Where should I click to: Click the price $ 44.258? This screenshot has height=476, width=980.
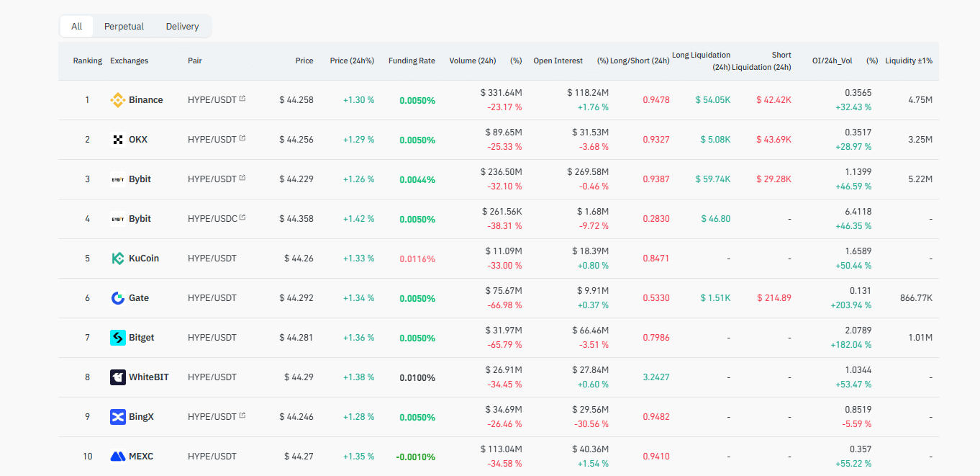coord(296,100)
